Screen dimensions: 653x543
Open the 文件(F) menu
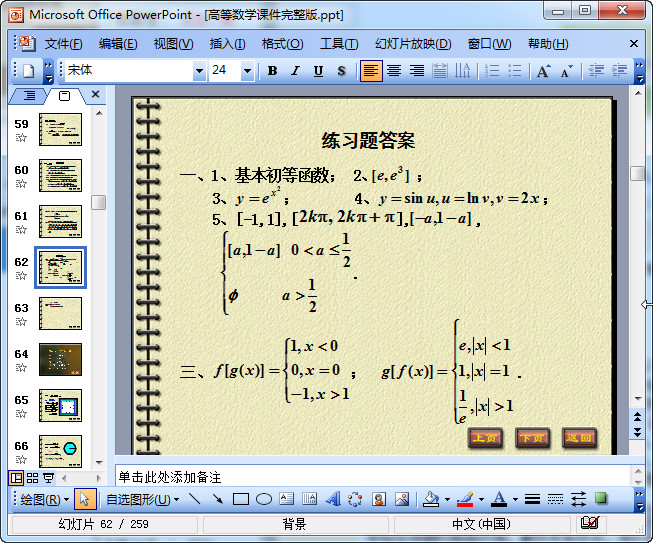click(x=63, y=44)
